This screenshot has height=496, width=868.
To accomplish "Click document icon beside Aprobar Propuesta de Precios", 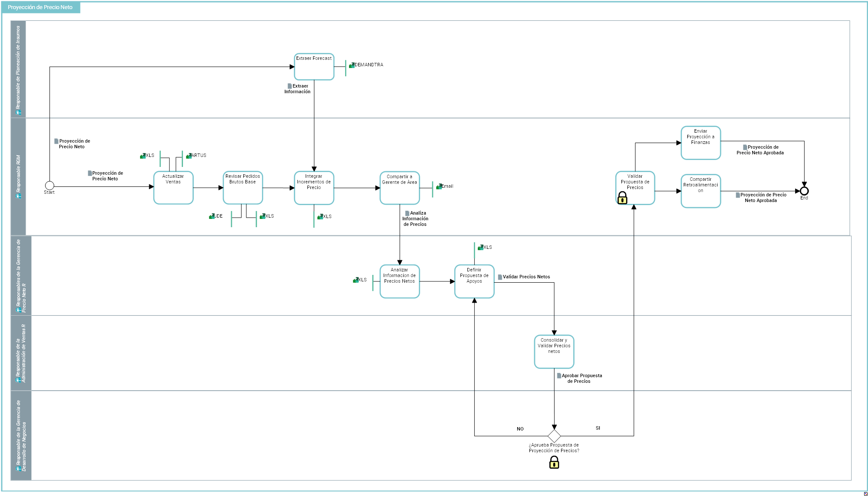I will pyautogui.click(x=559, y=375).
